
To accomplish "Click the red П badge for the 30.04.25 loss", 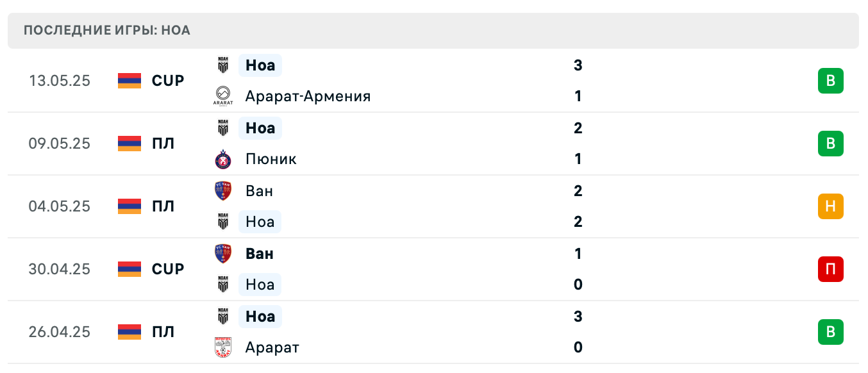I will coord(831,269).
